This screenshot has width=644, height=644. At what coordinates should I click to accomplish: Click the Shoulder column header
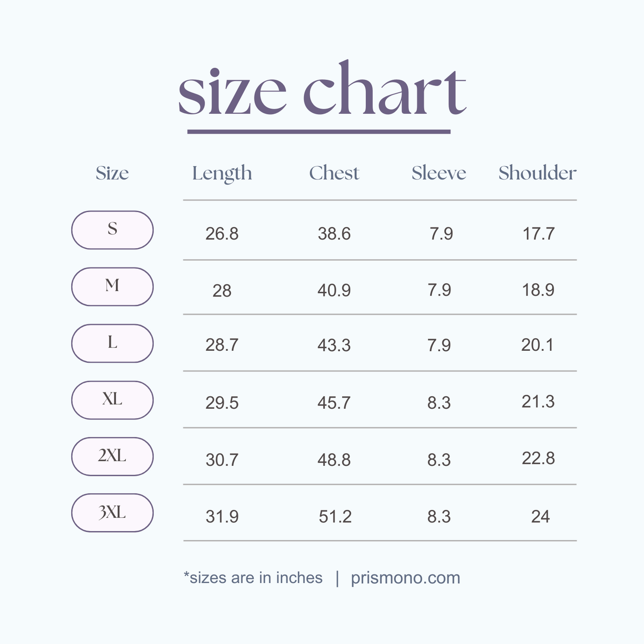pyautogui.click(x=537, y=173)
